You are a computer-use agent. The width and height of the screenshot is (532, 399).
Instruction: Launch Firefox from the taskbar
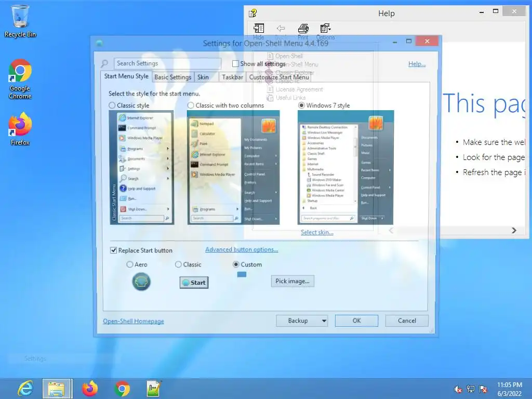pyautogui.click(x=90, y=389)
